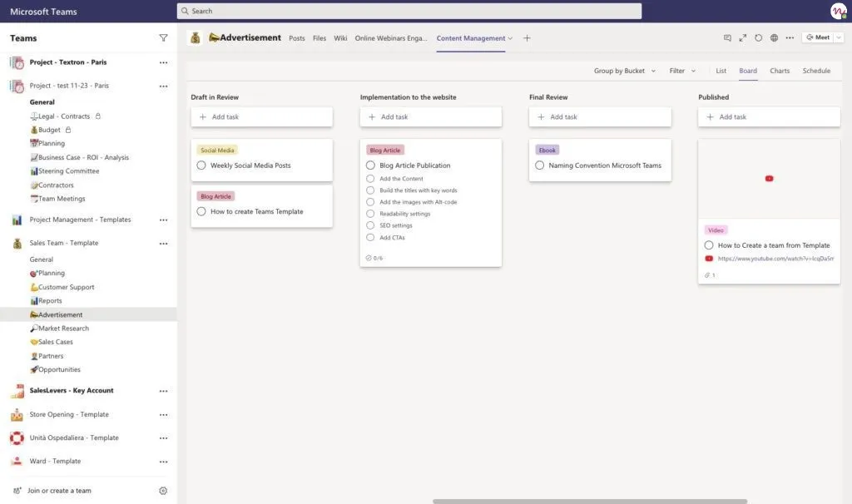Switch to Charts view
Viewport: 852px width, 504px height.
[x=779, y=71]
